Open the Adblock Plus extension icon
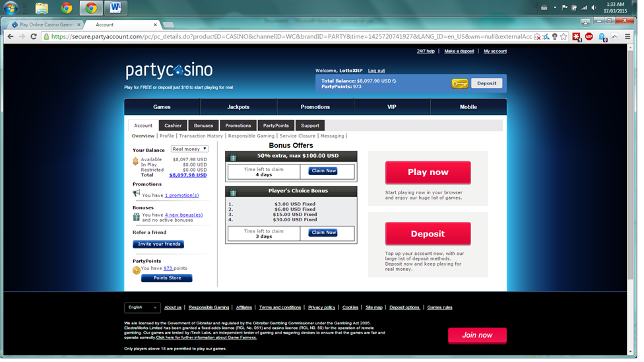Image resolution: width=644 pixels, height=362 pixels. coord(589,36)
